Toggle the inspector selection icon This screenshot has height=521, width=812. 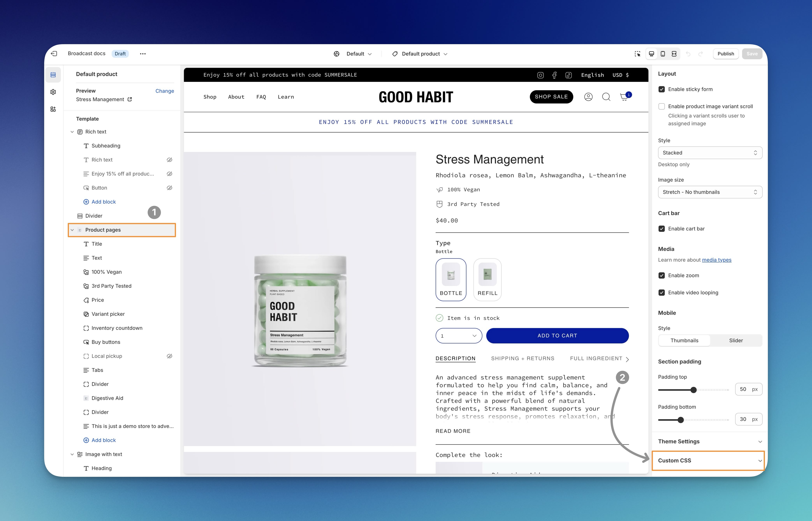click(x=637, y=54)
